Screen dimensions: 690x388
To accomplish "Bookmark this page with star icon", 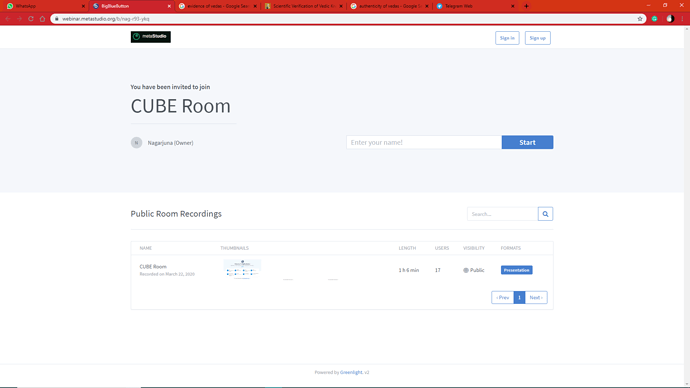I will pyautogui.click(x=640, y=19).
